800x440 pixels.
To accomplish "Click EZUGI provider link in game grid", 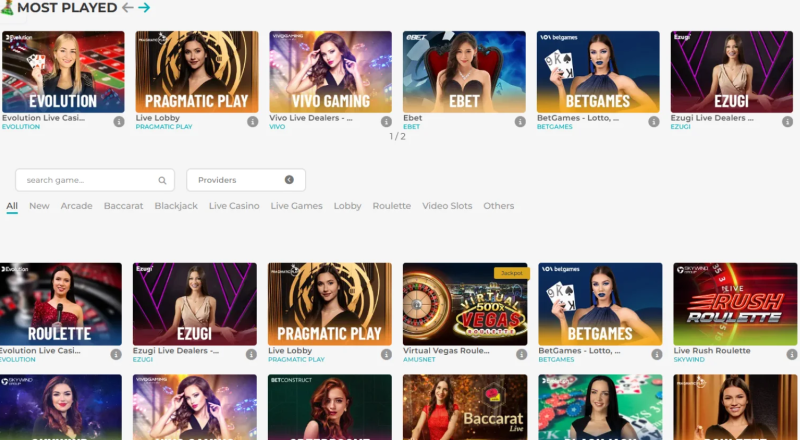I will 143,359.
